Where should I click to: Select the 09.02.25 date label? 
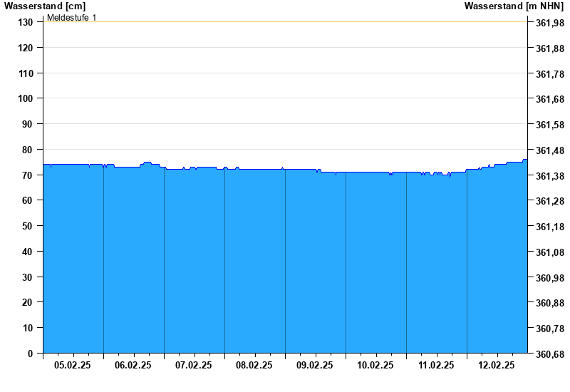[315, 365]
